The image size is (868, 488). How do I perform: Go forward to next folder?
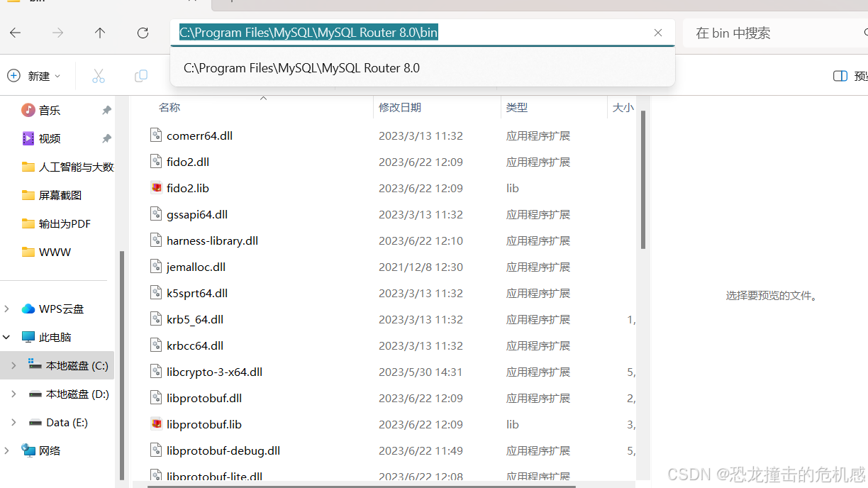point(58,33)
